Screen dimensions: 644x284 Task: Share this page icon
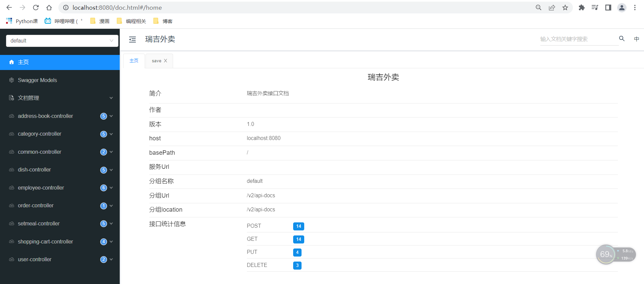click(552, 7)
